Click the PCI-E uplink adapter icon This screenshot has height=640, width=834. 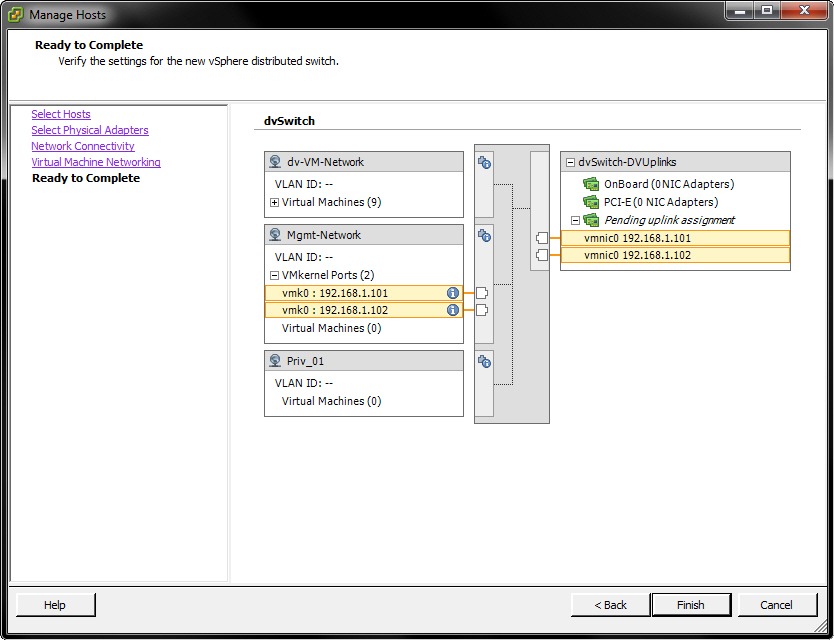point(591,202)
